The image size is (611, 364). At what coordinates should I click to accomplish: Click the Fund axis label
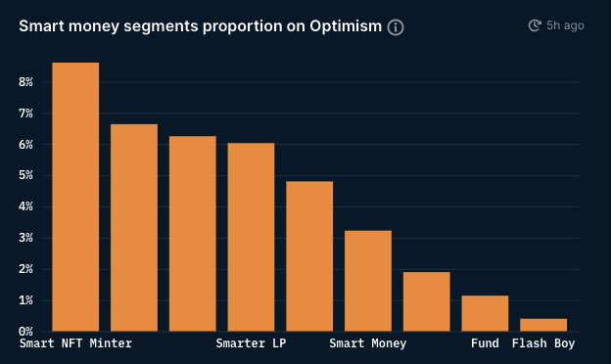coord(485,343)
